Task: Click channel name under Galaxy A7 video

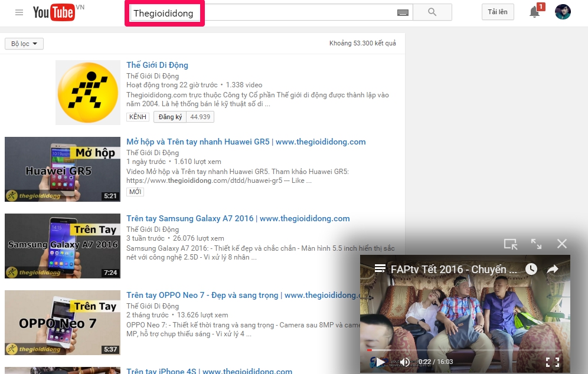Action: click(153, 229)
